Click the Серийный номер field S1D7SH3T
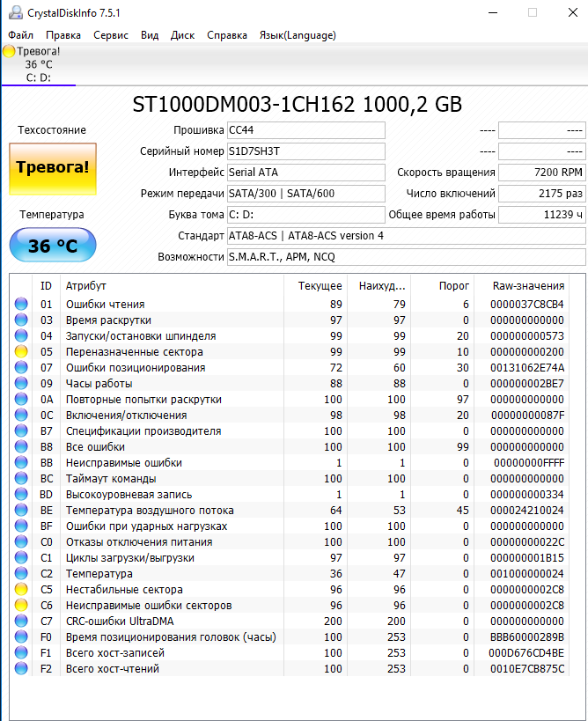 306,151
